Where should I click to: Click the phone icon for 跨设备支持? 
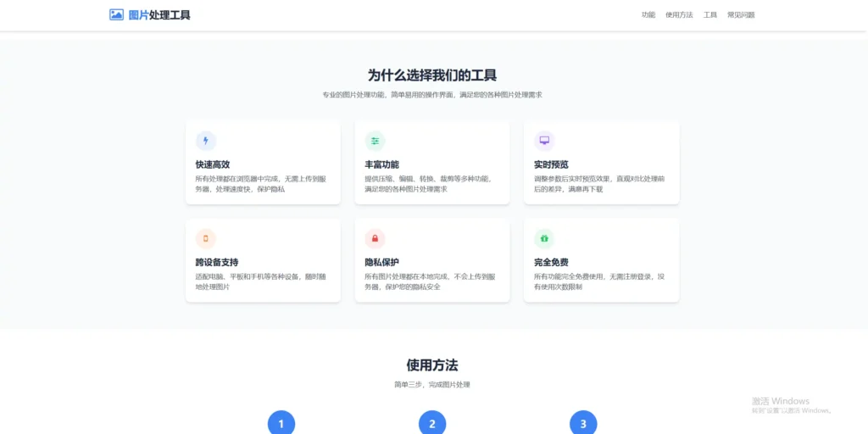point(206,238)
